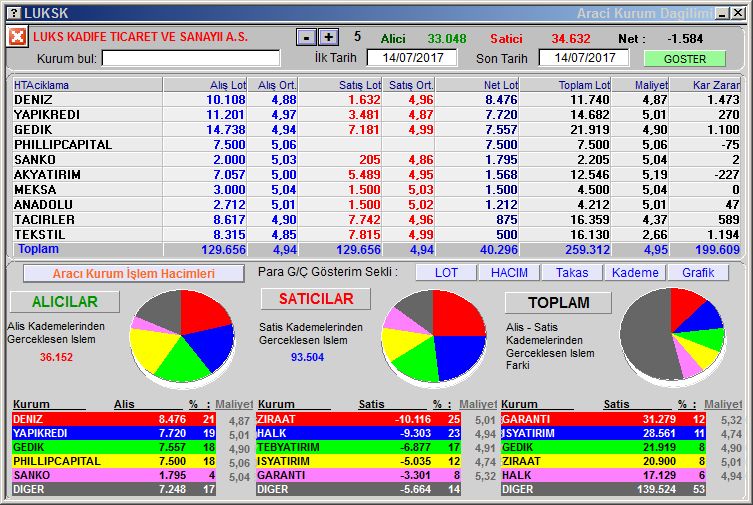Sort by Alış Ort. column header
The height and width of the screenshot is (505, 753).
[272, 85]
